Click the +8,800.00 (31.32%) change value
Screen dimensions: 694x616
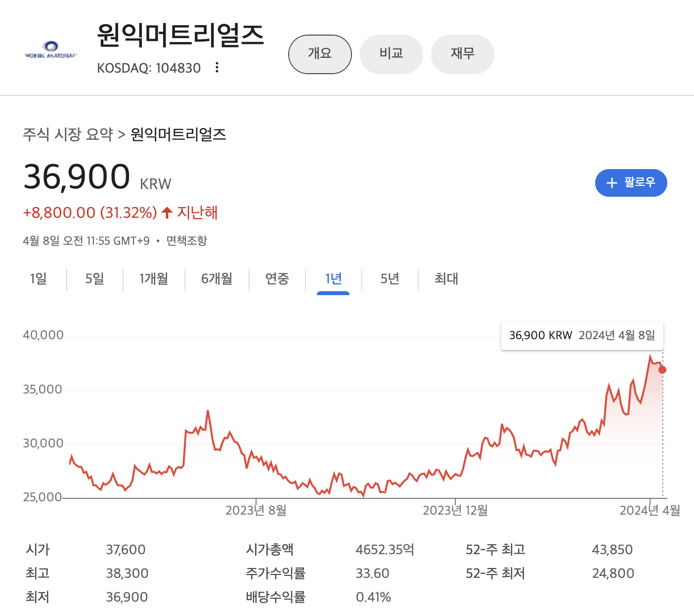click(90, 213)
